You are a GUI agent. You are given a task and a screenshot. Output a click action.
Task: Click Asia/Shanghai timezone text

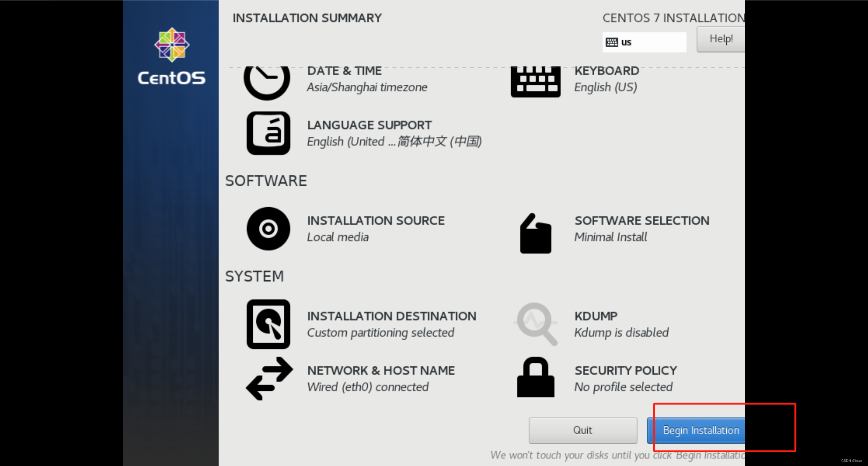(367, 87)
